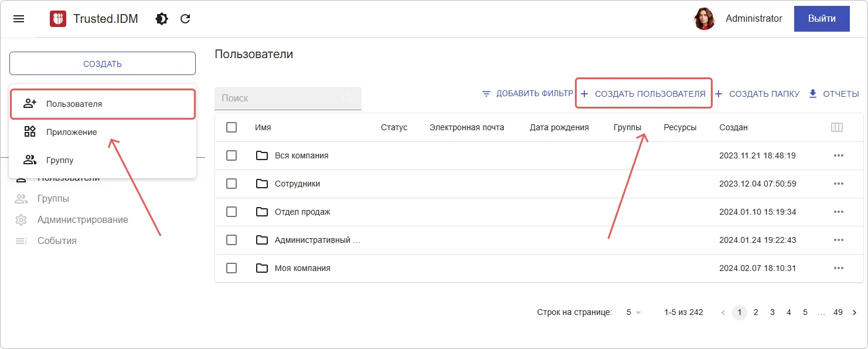This screenshot has width=868, height=349.
Task: Click the refresh icon in the top bar
Action: point(185,18)
